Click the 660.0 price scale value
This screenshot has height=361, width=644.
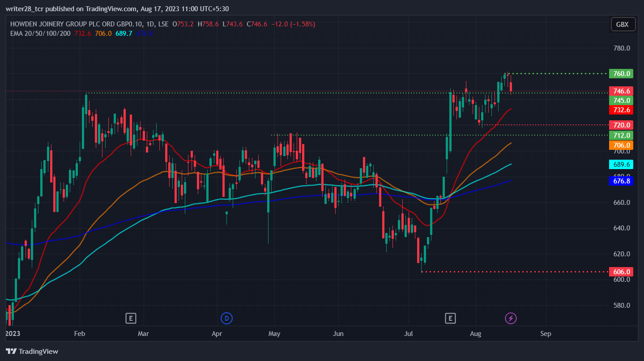point(622,202)
